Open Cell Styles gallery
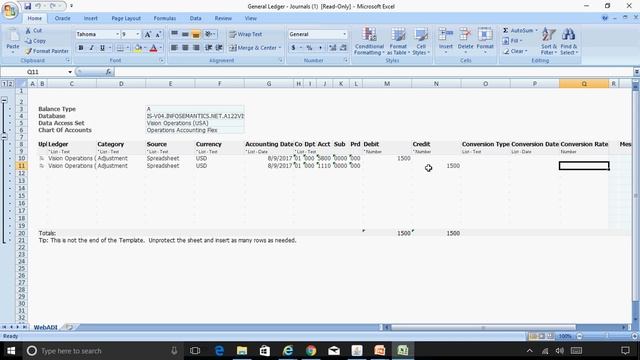 420,41
